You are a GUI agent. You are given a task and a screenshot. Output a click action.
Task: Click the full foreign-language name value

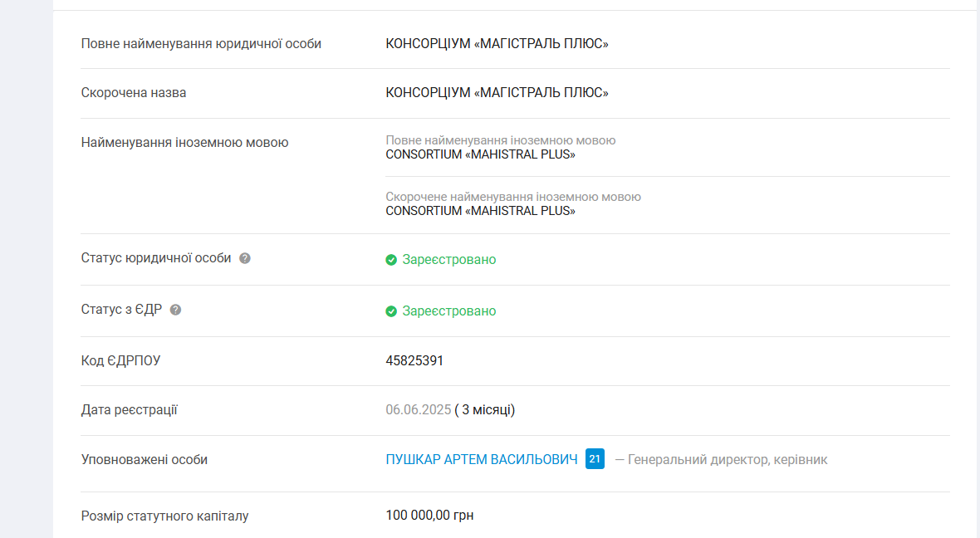click(x=480, y=154)
